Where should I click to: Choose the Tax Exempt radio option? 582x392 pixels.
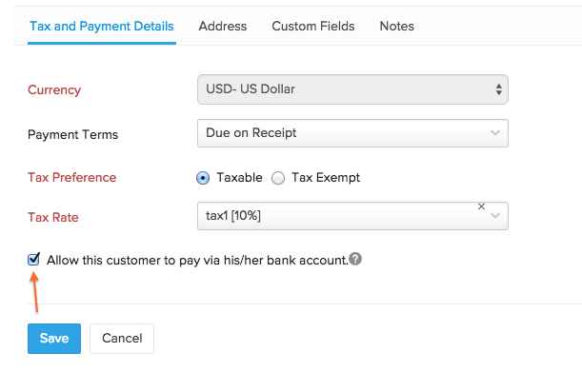[x=278, y=177]
